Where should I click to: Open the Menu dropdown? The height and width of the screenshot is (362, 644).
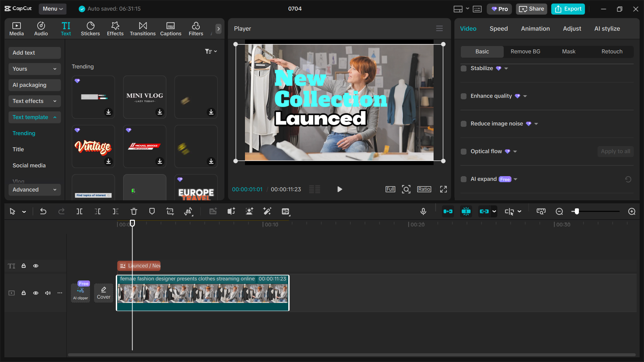[x=52, y=9]
